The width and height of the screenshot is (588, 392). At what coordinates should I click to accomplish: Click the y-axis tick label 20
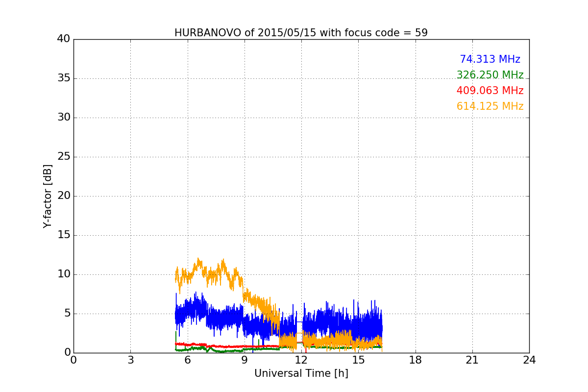pyautogui.click(x=64, y=196)
